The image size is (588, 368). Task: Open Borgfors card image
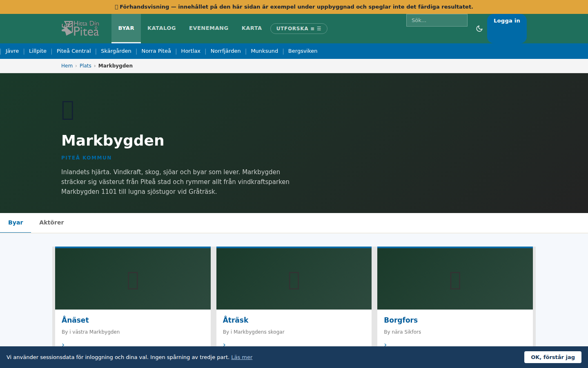(x=455, y=279)
